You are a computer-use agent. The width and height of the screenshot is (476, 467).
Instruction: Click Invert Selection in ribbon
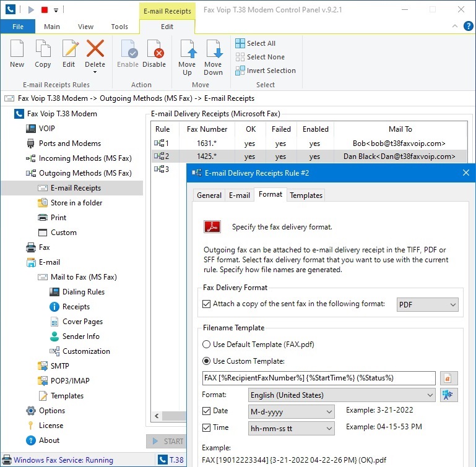(266, 71)
